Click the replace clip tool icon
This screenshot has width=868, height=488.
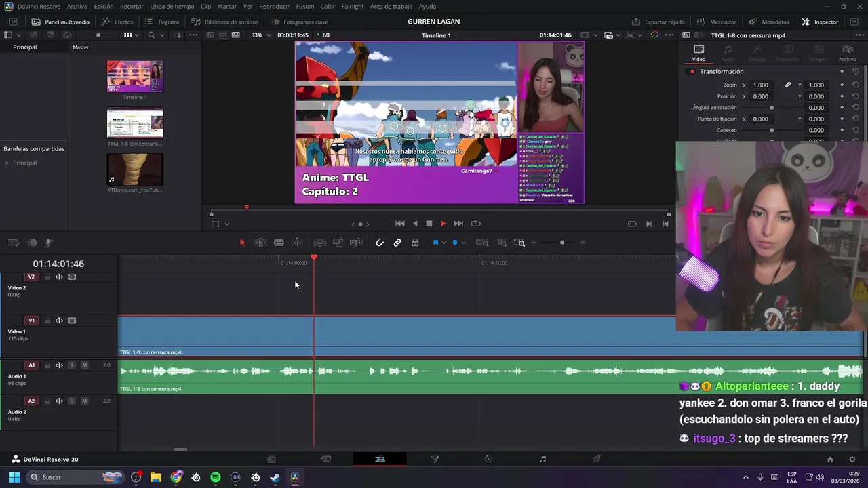356,243
